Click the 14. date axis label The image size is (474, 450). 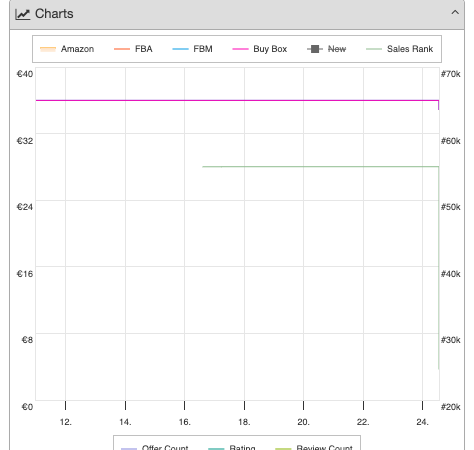click(x=125, y=422)
